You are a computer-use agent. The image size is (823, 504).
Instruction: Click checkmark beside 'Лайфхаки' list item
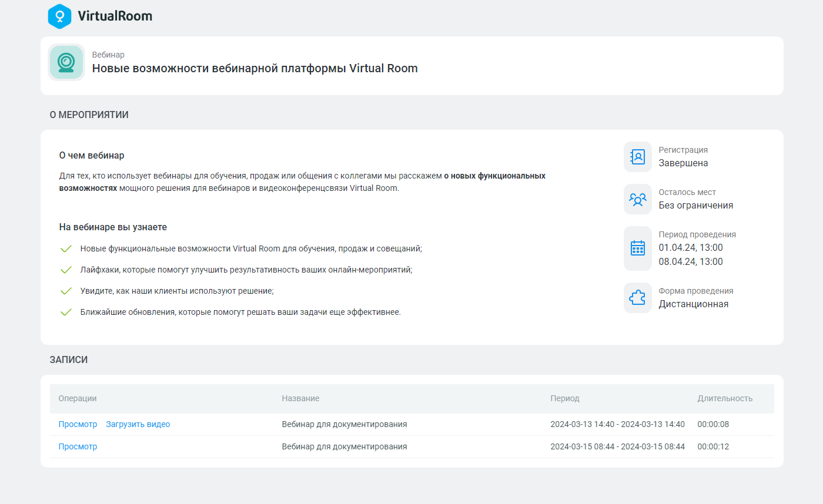[66, 270]
